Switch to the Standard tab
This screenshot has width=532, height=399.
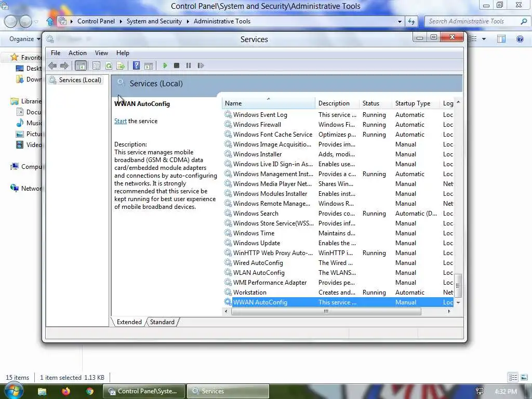162,322
